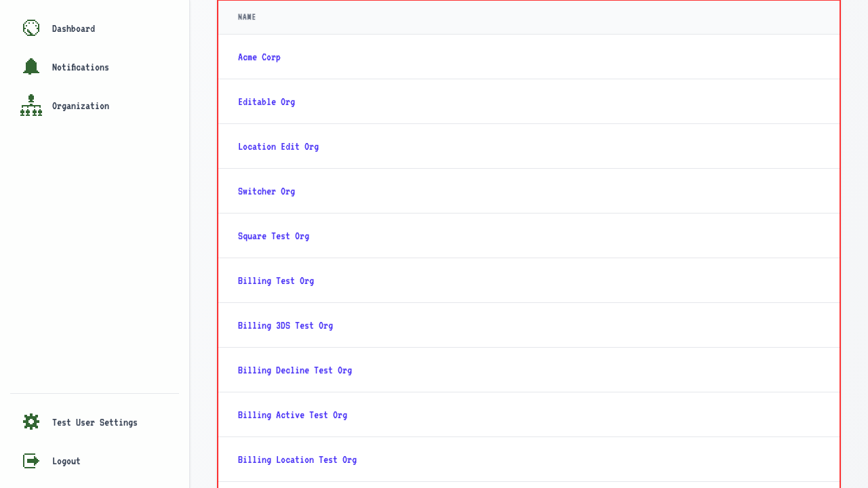Select Location Edit Org

pyautogui.click(x=278, y=146)
